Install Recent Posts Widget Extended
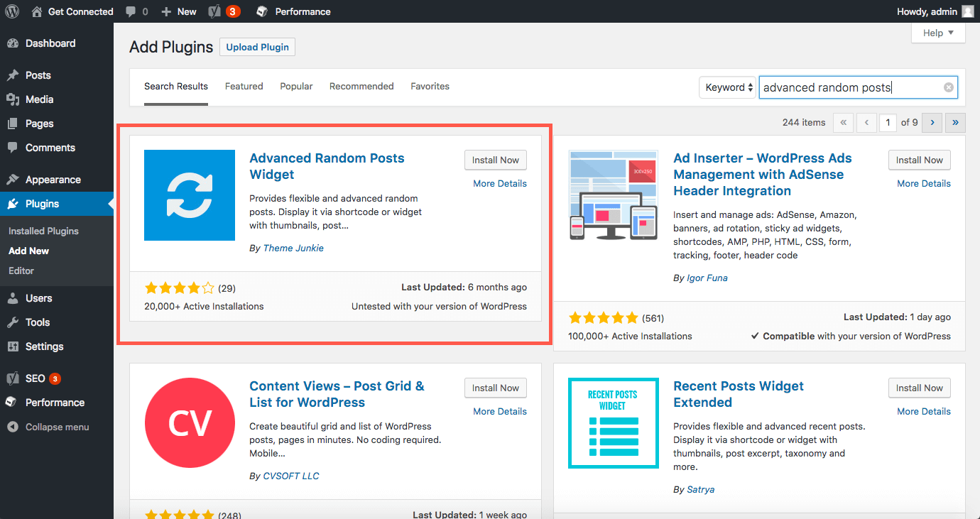This screenshot has width=980, height=519. coord(920,388)
